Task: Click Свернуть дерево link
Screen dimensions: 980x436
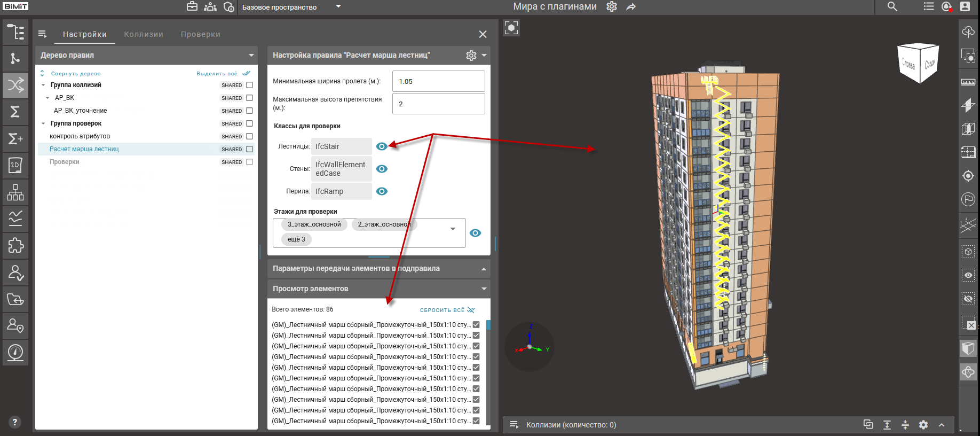Action: pyautogui.click(x=76, y=74)
